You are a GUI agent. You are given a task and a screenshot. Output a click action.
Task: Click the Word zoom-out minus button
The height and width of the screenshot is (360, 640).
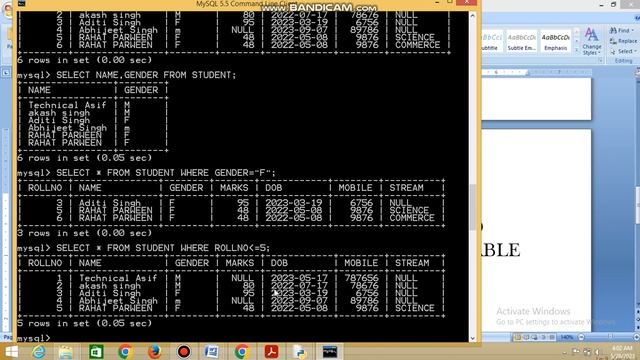point(581,337)
